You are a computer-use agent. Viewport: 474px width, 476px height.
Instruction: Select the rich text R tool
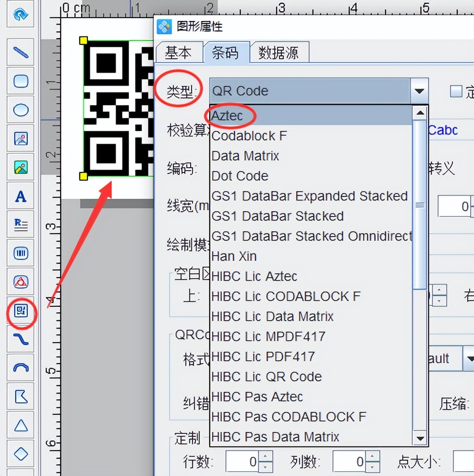coord(21,224)
